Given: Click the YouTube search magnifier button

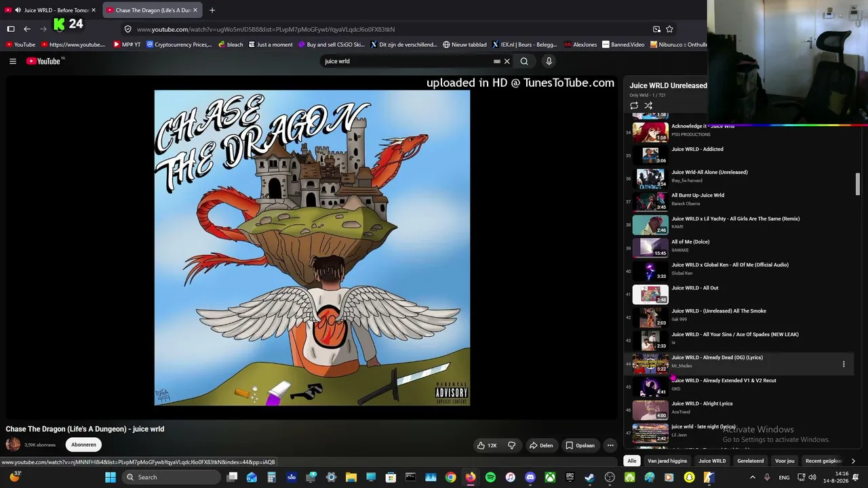Looking at the screenshot, I should click(x=524, y=61).
